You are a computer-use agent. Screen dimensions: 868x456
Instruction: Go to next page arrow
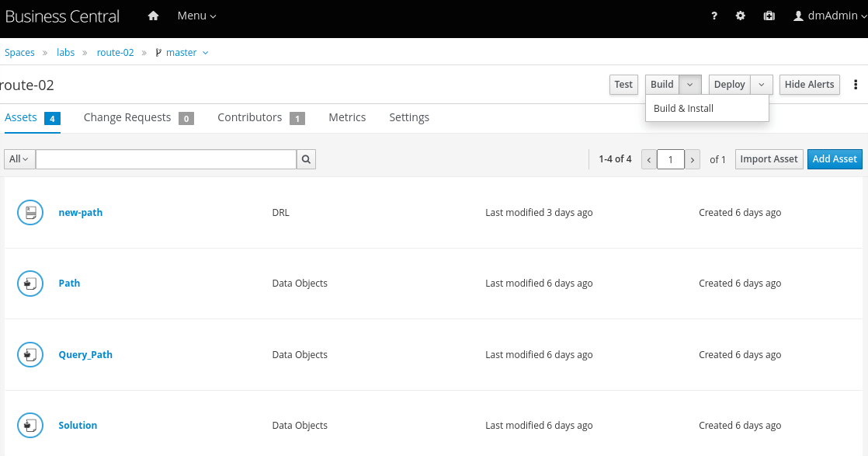click(693, 159)
